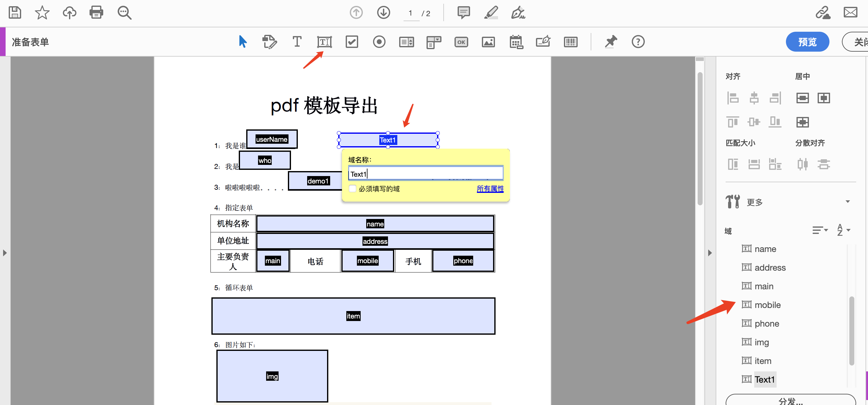Screen dimensions: 868x405
Task: Pin the current tool selection
Action: pyautogui.click(x=611, y=41)
